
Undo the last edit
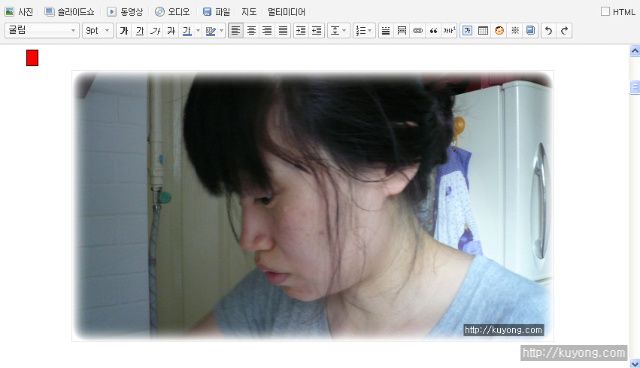[549, 31]
